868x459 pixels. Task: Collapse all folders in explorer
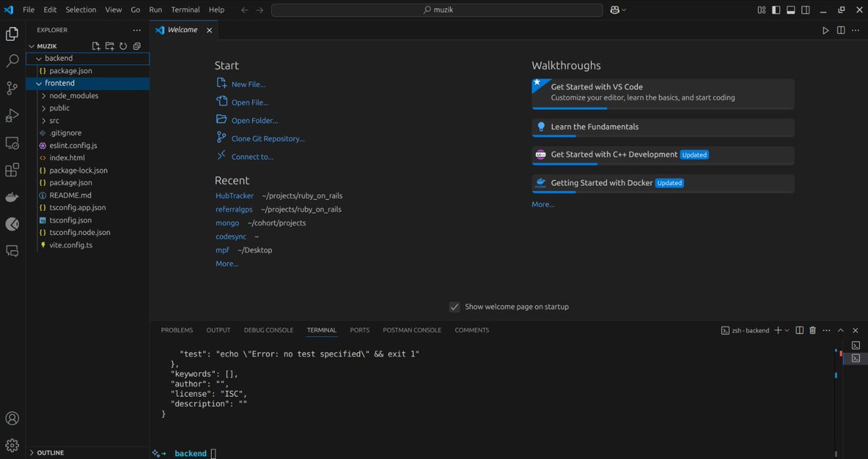point(137,46)
